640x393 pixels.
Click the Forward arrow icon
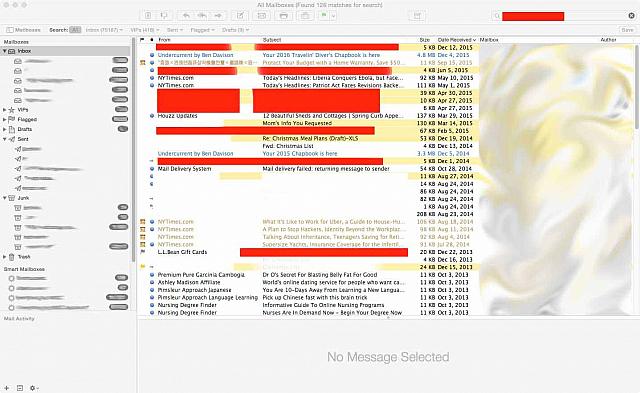(x=218, y=16)
